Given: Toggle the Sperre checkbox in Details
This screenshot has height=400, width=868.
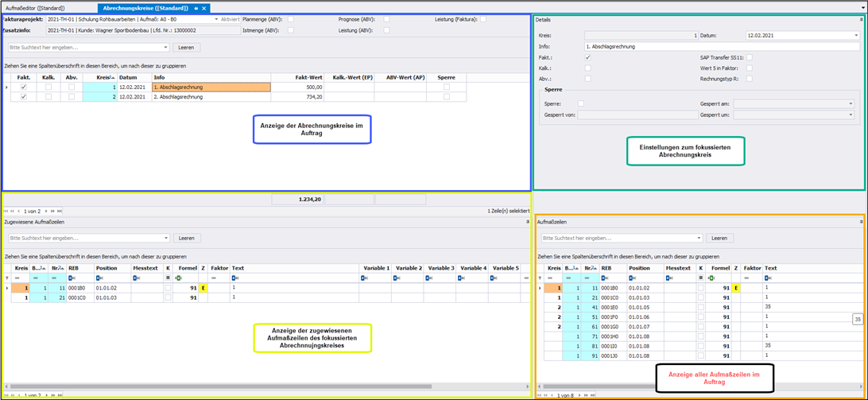Looking at the screenshot, I should coord(580,103).
